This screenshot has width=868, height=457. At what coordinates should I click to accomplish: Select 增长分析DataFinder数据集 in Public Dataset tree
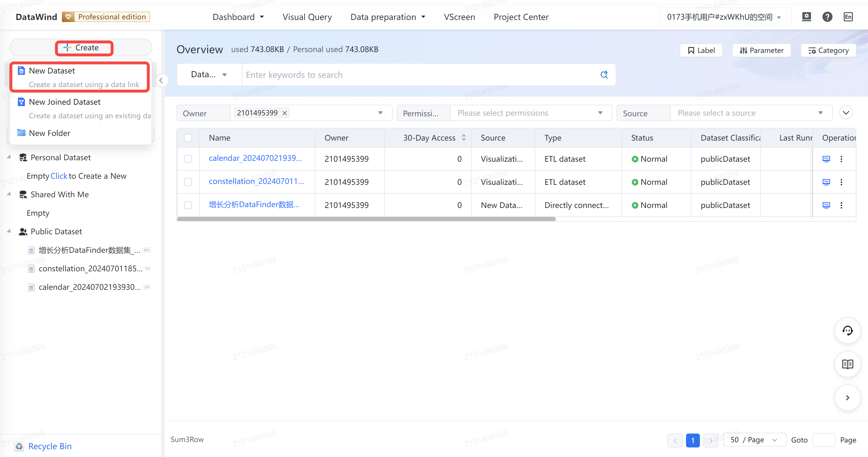pos(89,250)
